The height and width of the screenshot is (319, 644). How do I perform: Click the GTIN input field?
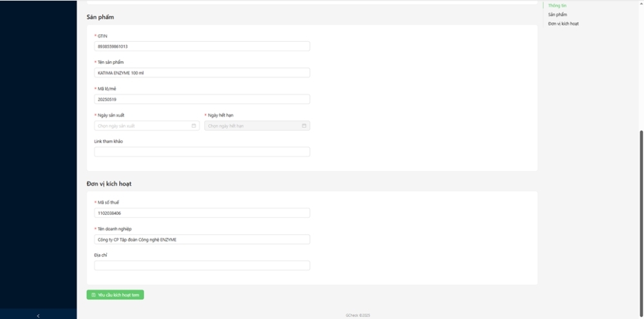[202, 46]
